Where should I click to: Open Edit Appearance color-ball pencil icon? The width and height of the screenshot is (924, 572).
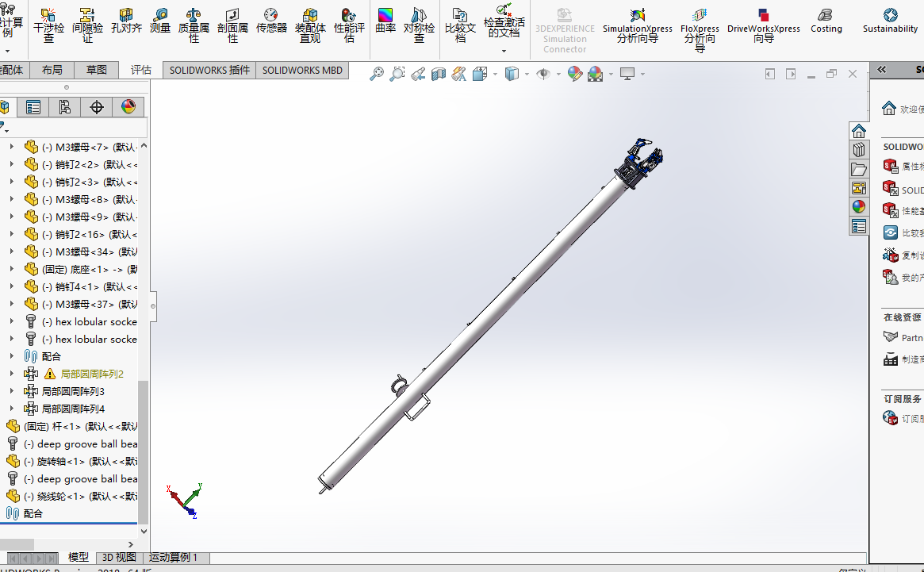click(x=574, y=74)
